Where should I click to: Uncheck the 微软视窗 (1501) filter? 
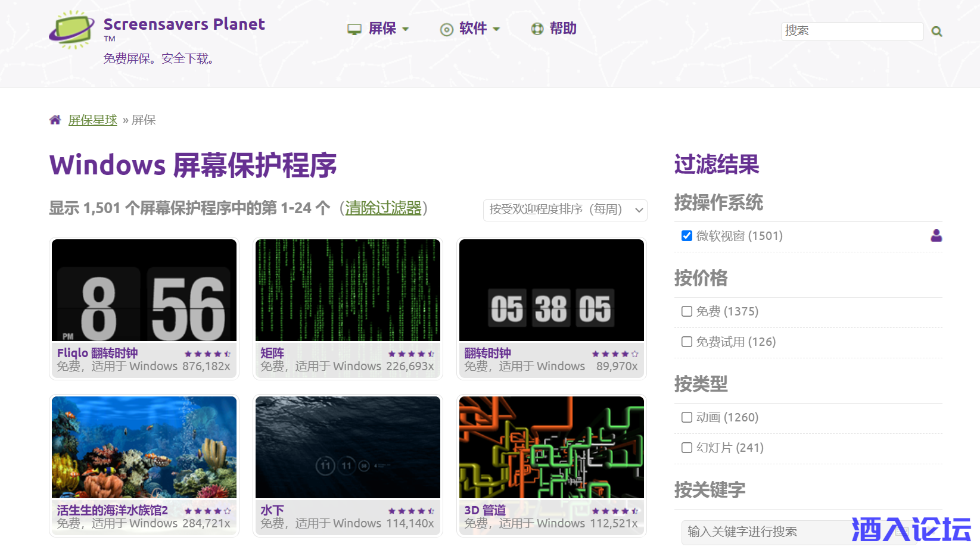[x=687, y=236]
